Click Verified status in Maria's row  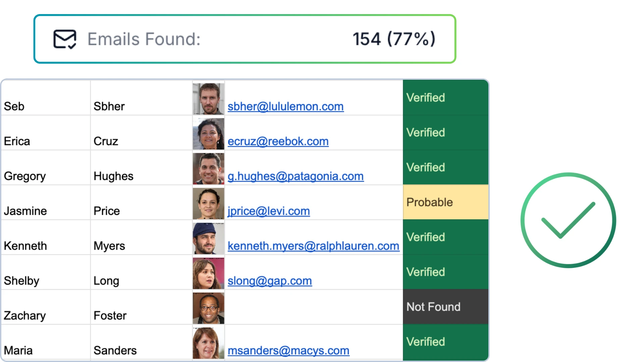[x=445, y=342]
